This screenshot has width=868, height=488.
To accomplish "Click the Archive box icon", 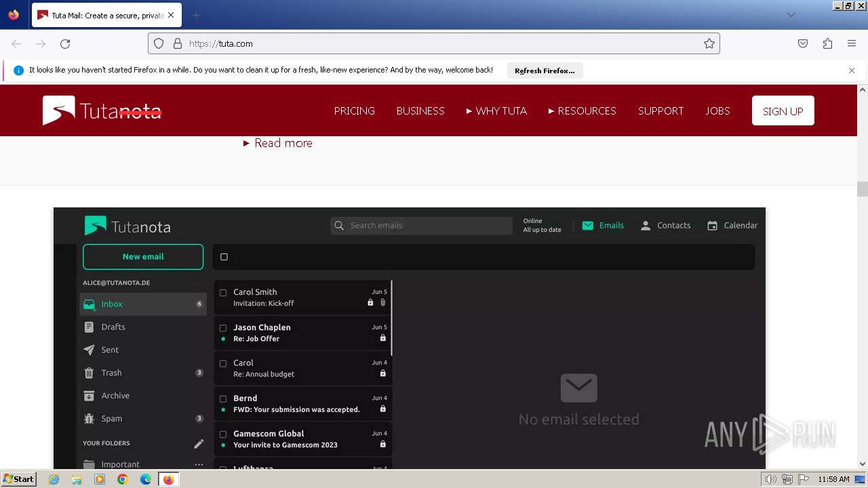I will pyautogui.click(x=89, y=396).
